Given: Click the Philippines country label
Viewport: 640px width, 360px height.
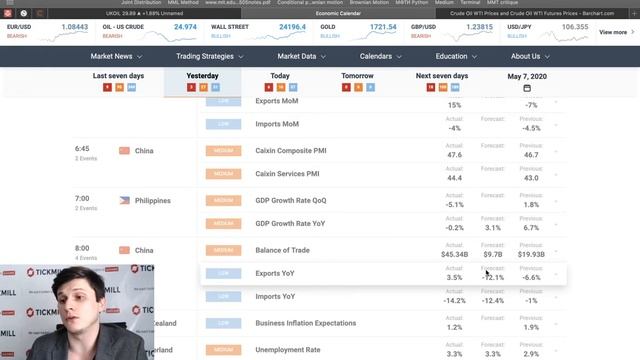Looking at the screenshot, I should (x=153, y=201).
